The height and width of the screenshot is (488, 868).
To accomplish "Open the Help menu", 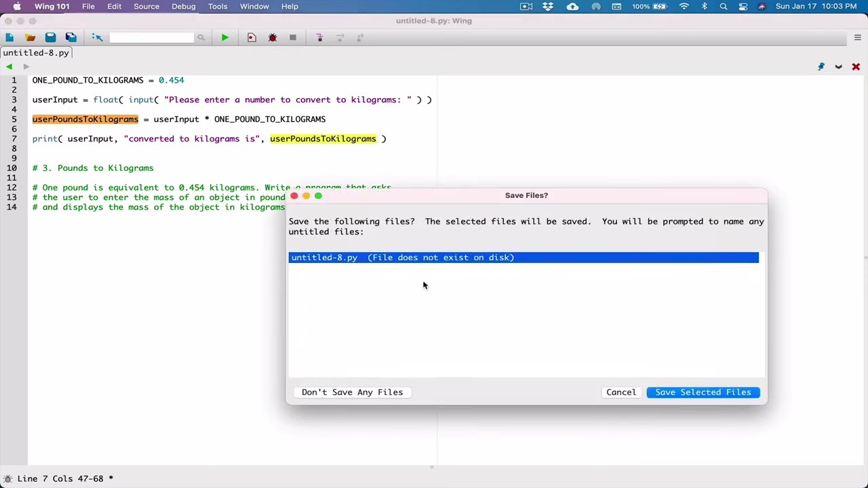I will [290, 6].
